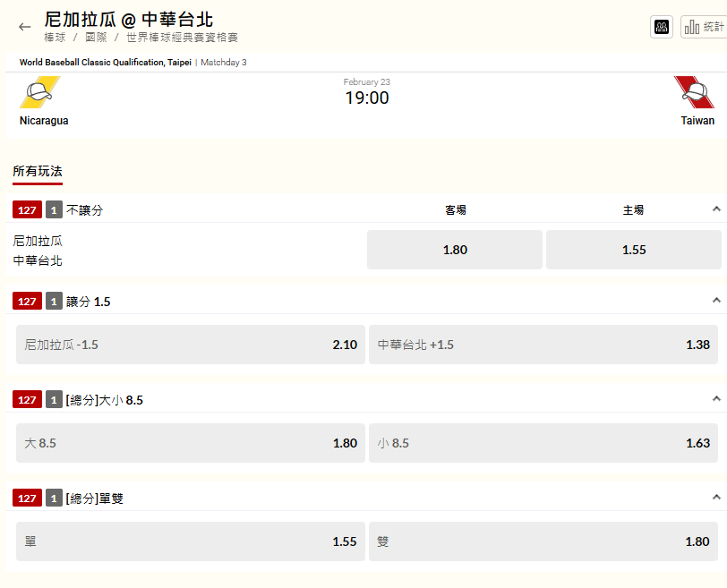Viewport: 727px width, 588px height.
Task: Click the 尼加拉瓜 @ 中華台北 page title
Action: pyautogui.click(x=128, y=20)
